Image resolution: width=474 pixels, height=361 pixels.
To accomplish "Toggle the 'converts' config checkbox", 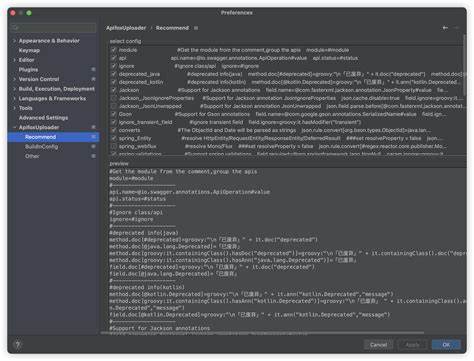I will [x=114, y=130].
